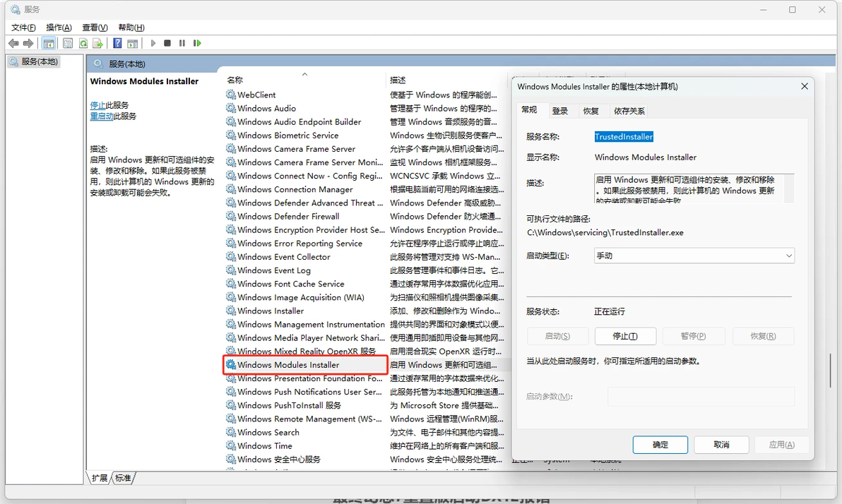This screenshot has width=842, height=504.
Task: Switch to the 扩展 view tab
Action: [x=100, y=478]
